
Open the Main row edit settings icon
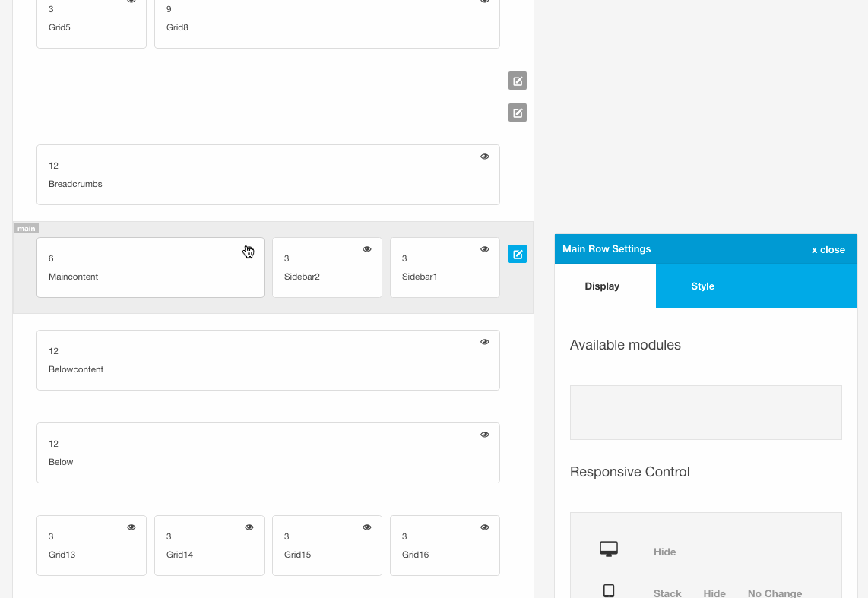tap(518, 255)
